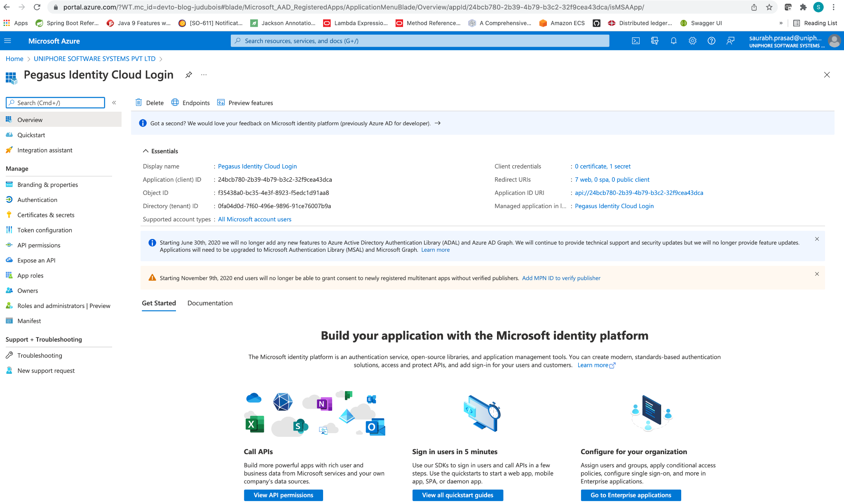Collapse the left navigation menu
844x504 pixels.
tap(114, 103)
